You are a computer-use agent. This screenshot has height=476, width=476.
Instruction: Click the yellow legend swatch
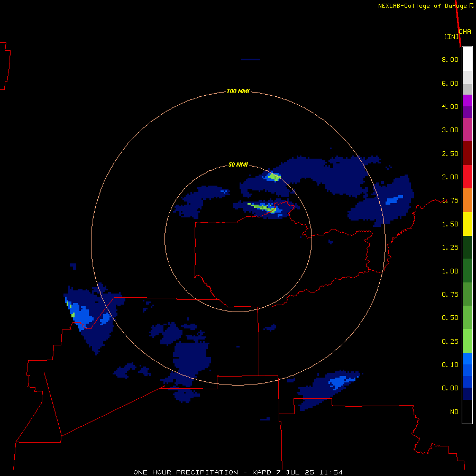467,224
